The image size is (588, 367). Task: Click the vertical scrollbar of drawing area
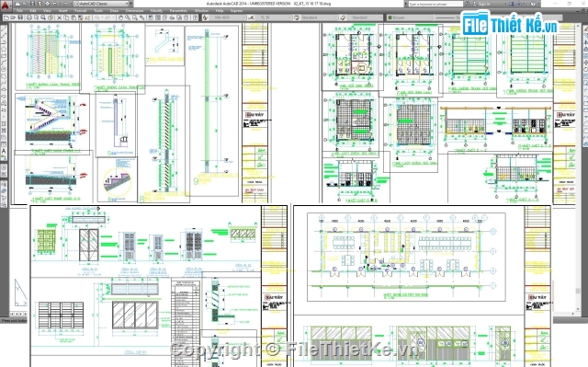[x=578, y=167]
